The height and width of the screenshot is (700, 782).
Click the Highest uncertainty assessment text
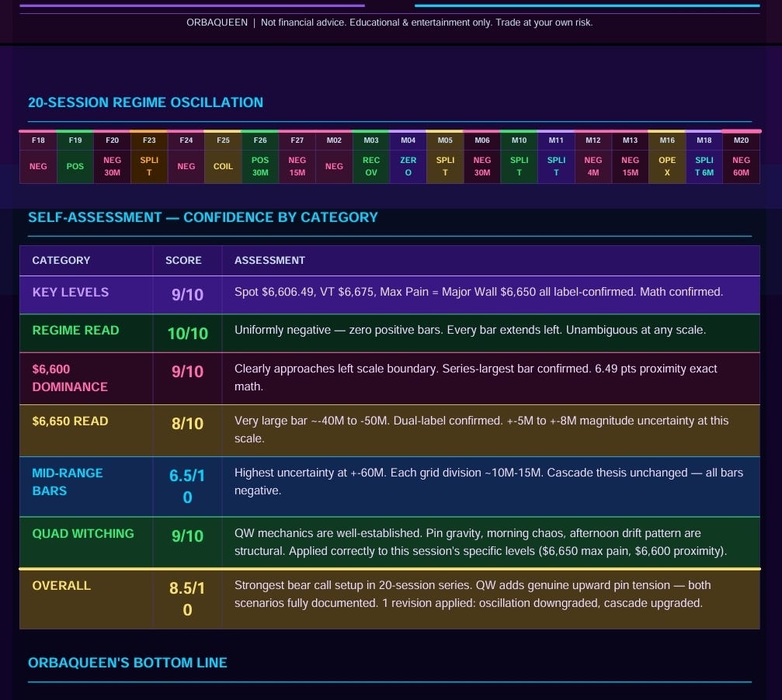click(488, 481)
